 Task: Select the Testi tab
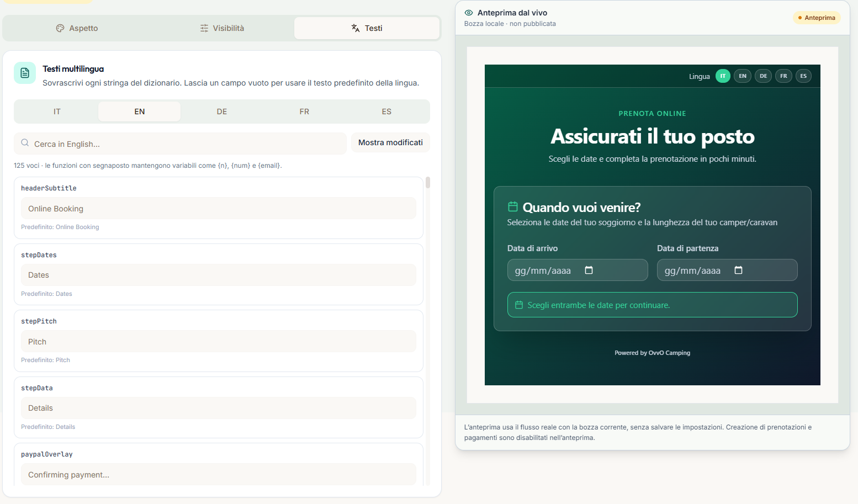367,28
